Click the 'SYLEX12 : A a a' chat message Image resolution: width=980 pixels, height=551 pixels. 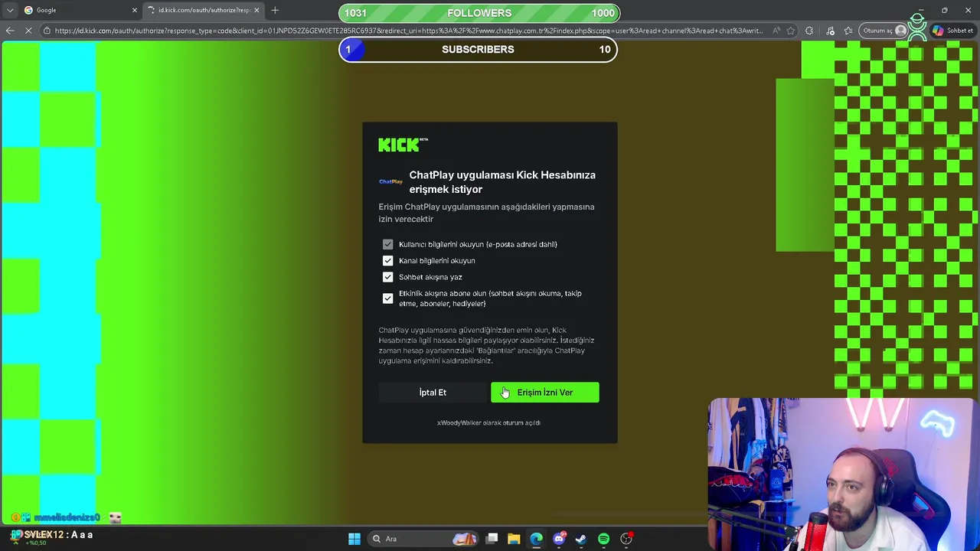click(52, 535)
